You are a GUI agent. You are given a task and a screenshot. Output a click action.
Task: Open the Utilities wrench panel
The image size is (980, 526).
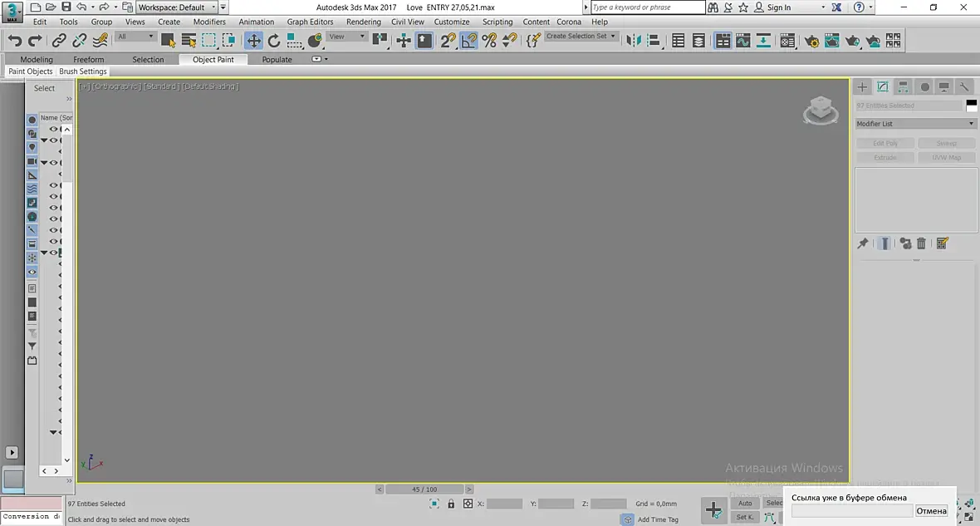click(x=964, y=87)
